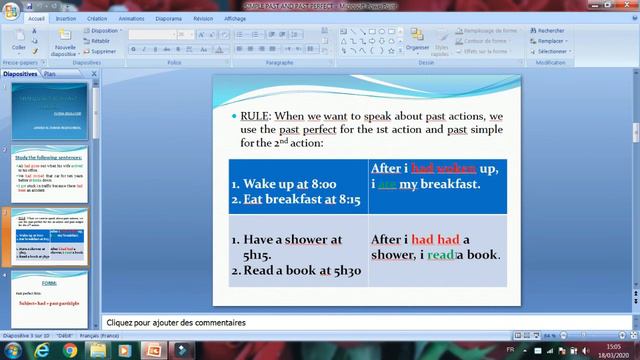This screenshot has height=360, width=640.
Task: Open the Animations ribbon tab
Action: [131, 19]
